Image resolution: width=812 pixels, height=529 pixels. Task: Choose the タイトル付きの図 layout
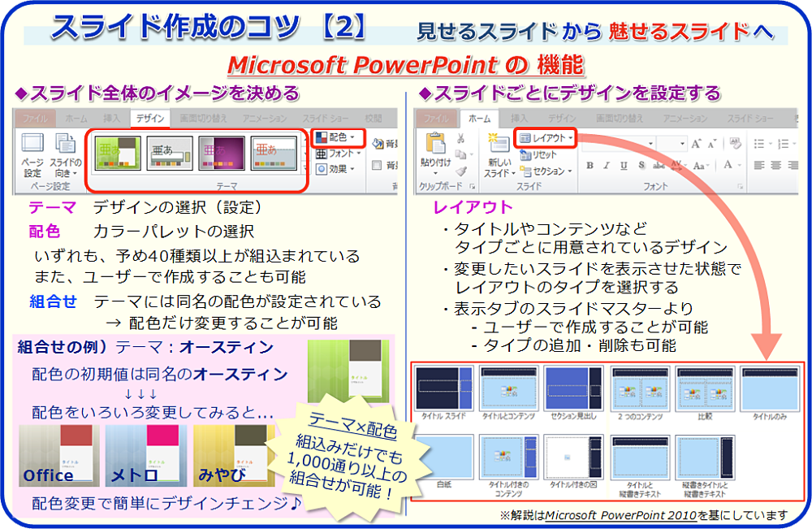(573, 462)
